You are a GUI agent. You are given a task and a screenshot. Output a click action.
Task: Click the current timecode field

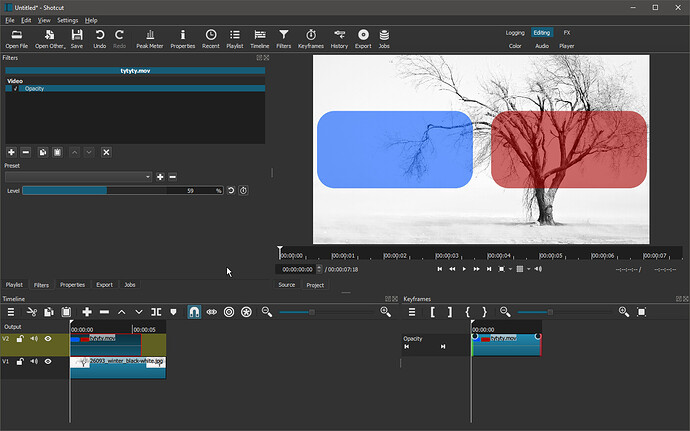(x=296, y=269)
